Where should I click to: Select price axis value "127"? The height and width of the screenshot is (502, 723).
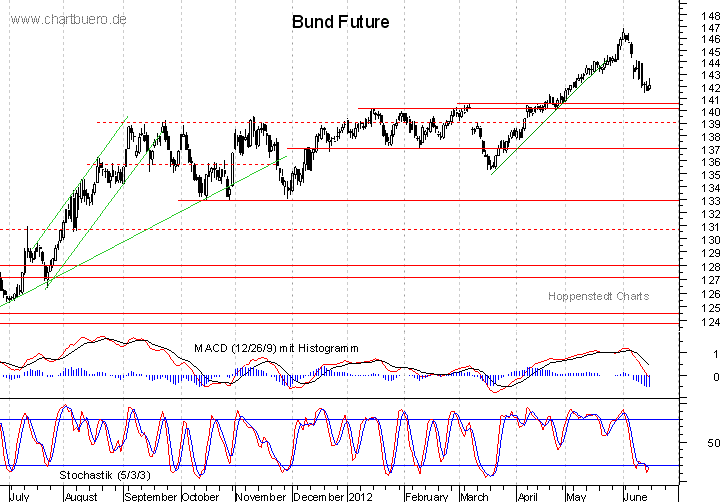coord(710,280)
